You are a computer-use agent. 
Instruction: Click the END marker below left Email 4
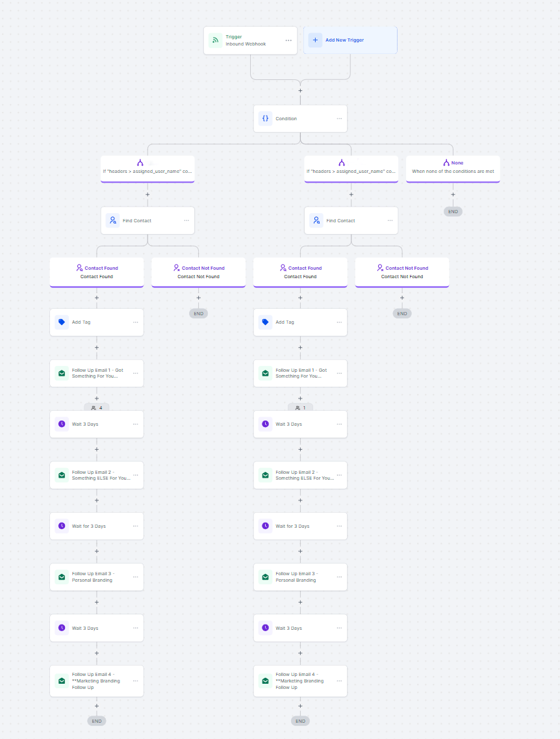tap(97, 721)
